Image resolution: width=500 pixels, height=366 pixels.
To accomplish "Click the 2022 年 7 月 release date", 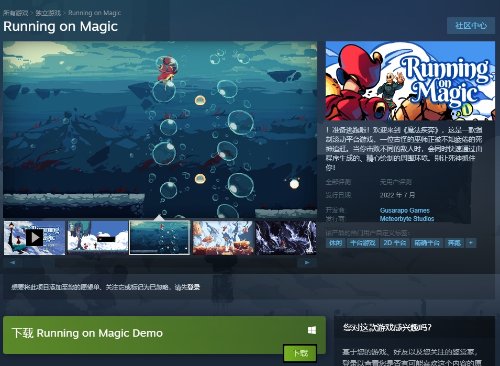I will coord(397,195).
